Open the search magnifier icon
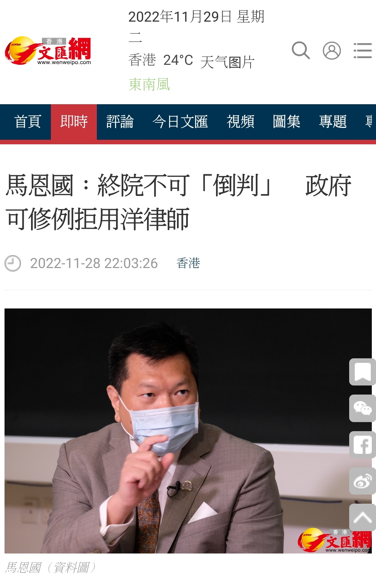This screenshot has height=588, width=376. pos(301,51)
